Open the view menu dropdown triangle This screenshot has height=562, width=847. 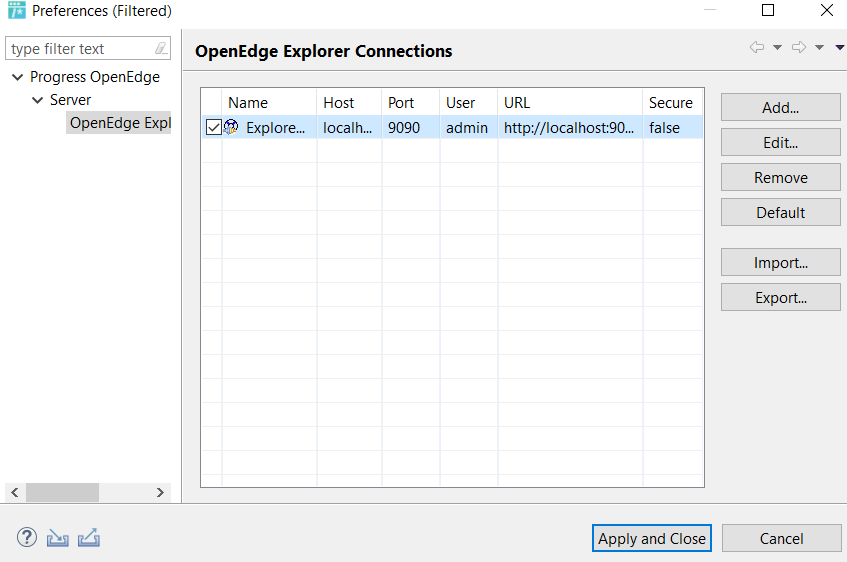point(840,48)
